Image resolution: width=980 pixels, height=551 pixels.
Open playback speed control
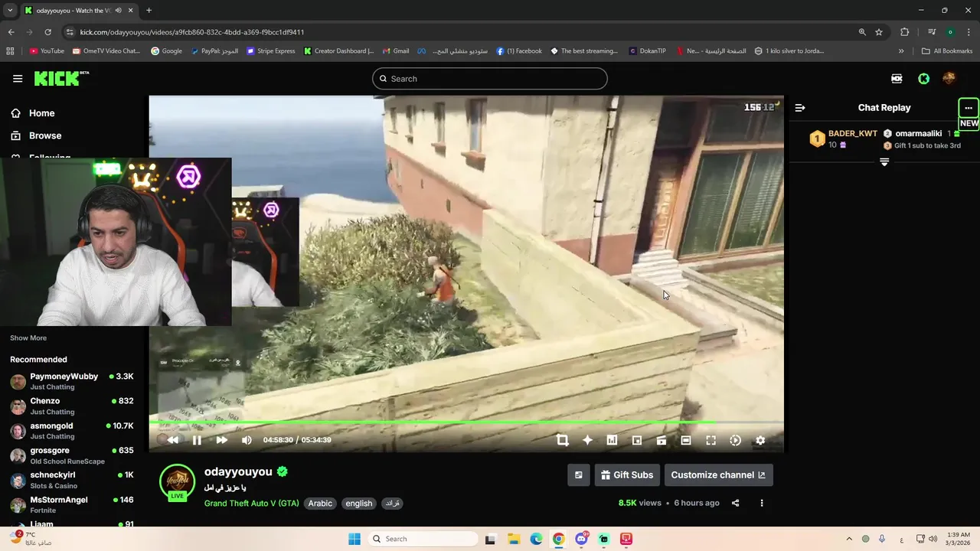pos(735,440)
